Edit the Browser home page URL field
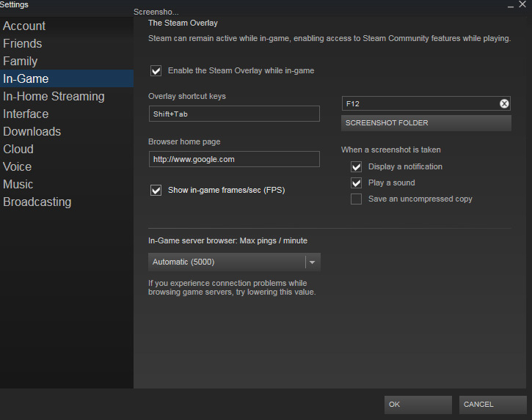This screenshot has width=532, height=420. pos(233,159)
